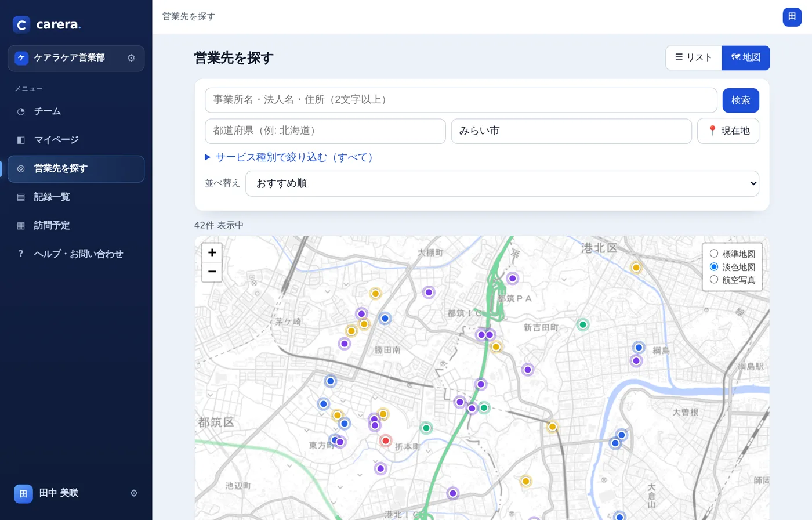Use 現在地 location button
The image size is (812, 520).
point(728,131)
